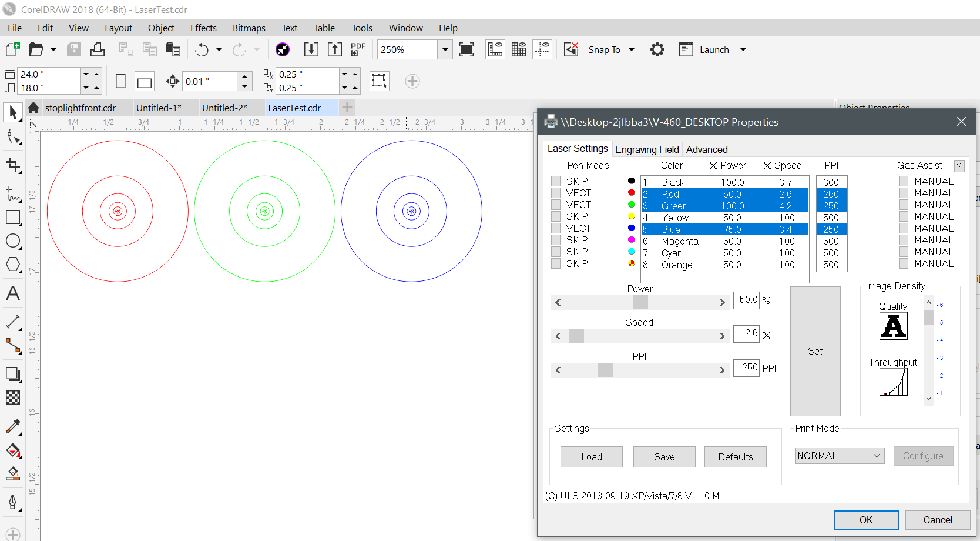Select the Crop tool
The height and width of the screenshot is (541, 980).
tap(13, 165)
